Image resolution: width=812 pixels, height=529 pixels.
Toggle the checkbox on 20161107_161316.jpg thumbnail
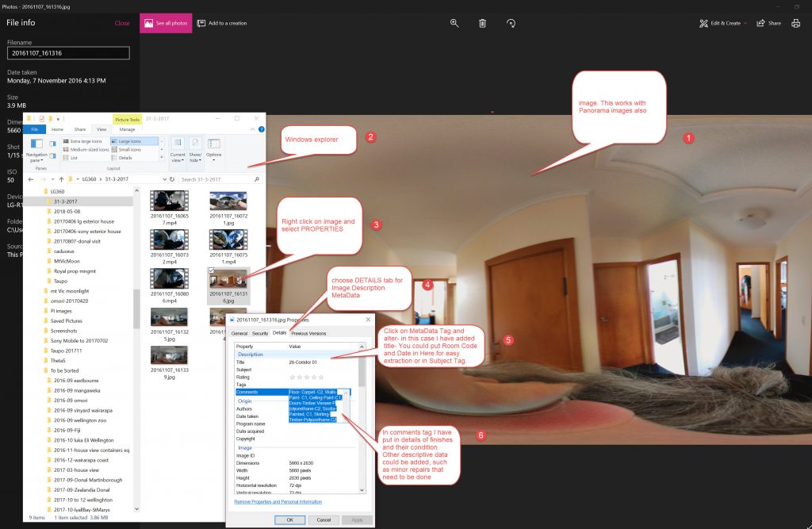pyautogui.click(x=211, y=271)
